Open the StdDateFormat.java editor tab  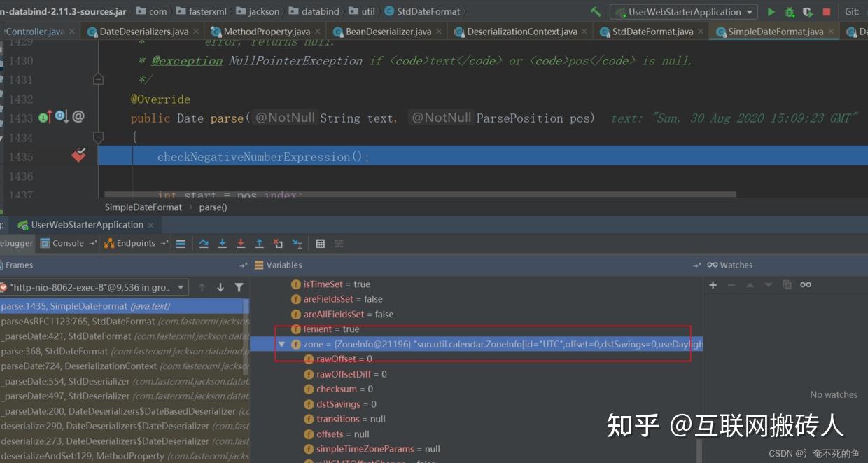point(651,31)
